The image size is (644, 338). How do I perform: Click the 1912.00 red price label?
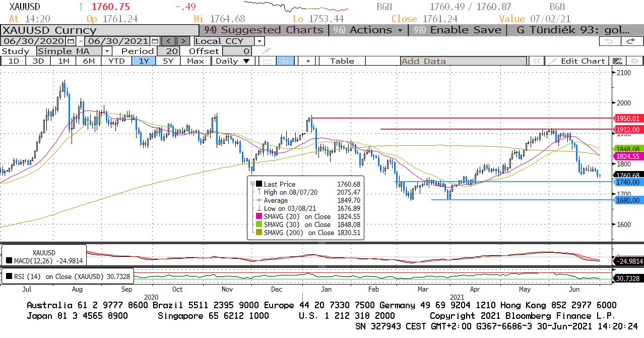(628, 130)
